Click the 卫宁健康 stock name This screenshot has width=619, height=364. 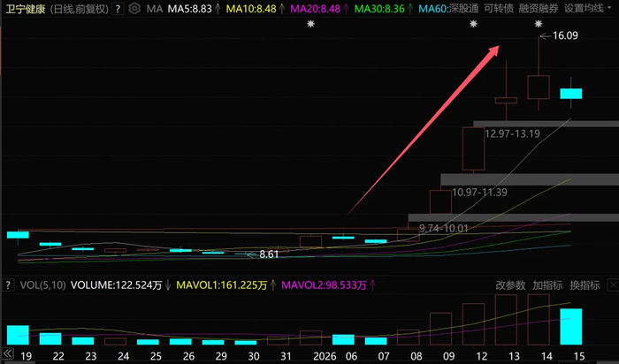point(26,9)
